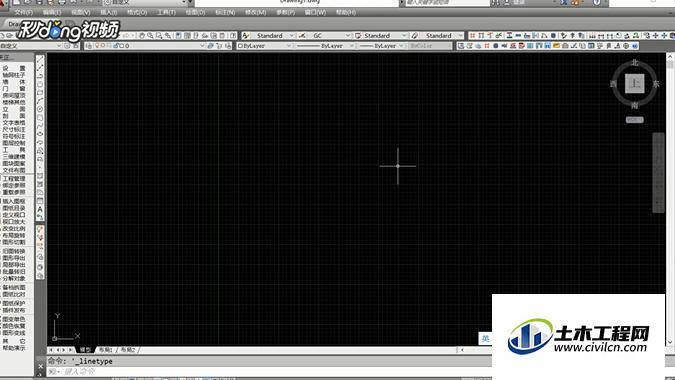Expand 墙体 in the side menu
675x380 pixels.
click(14, 82)
